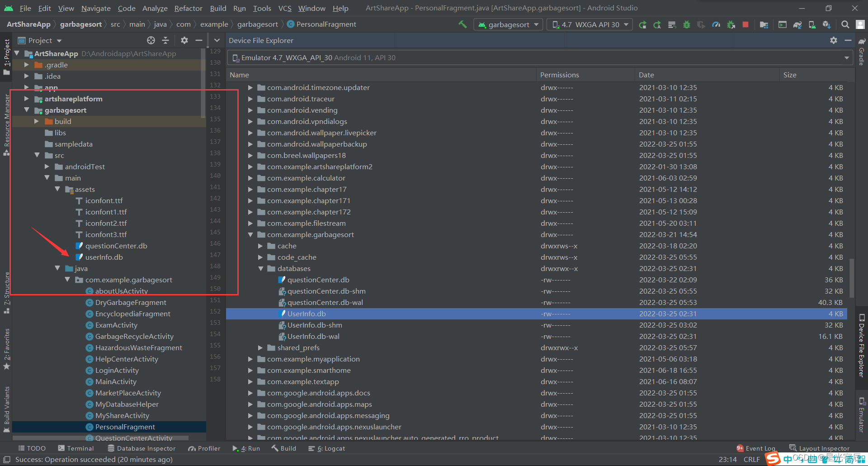This screenshot has height=466, width=868.
Task: Open the Terminal bottom tab
Action: coord(75,448)
